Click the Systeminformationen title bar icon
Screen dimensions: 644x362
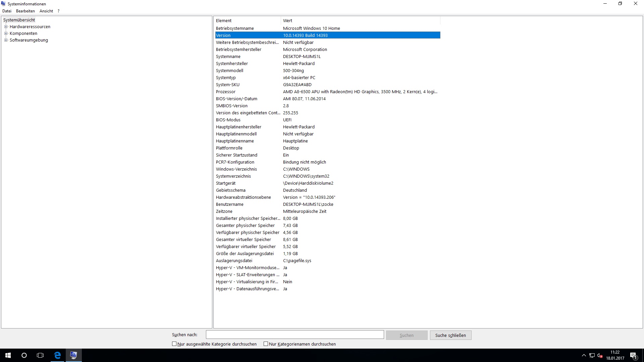pyautogui.click(x=4, y=4)
